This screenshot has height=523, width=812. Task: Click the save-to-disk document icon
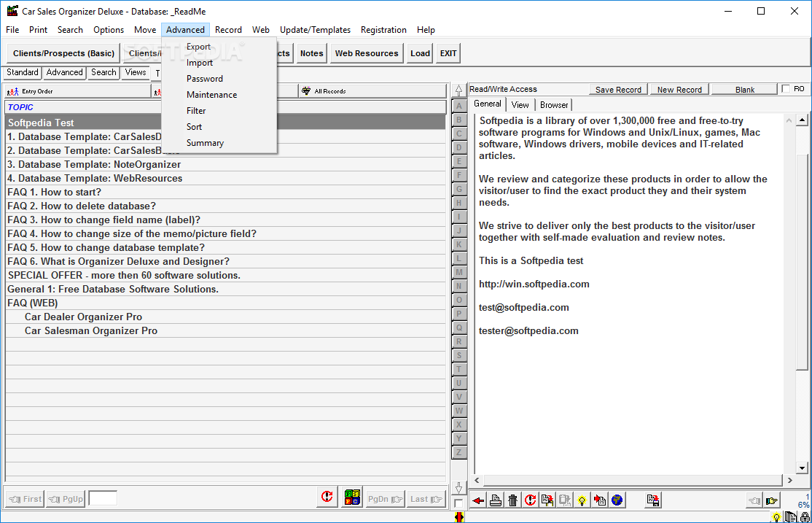(653, 500)
